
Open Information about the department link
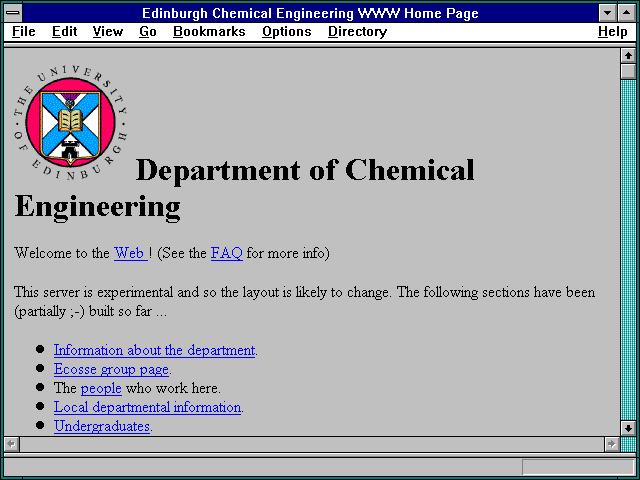(154, 350)
